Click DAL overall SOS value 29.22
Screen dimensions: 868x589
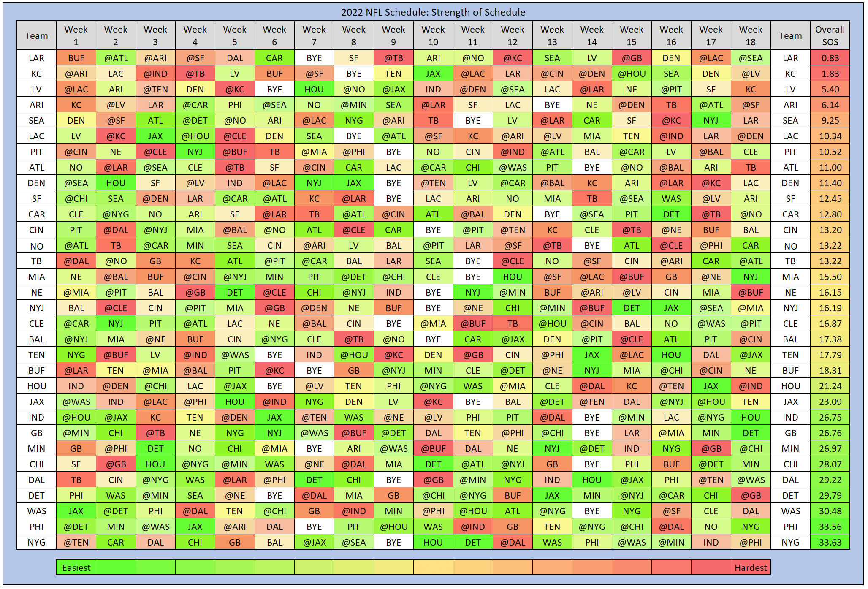coord(830,480)
